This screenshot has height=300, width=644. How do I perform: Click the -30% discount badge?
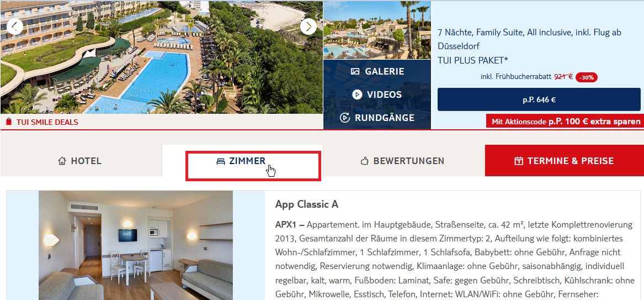point(587,77)
